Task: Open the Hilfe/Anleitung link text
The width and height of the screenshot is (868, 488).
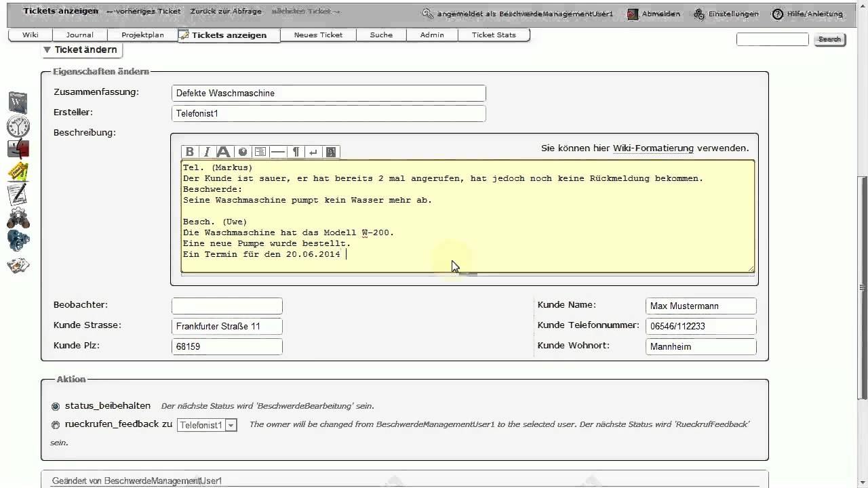Action: pos(815,14)
